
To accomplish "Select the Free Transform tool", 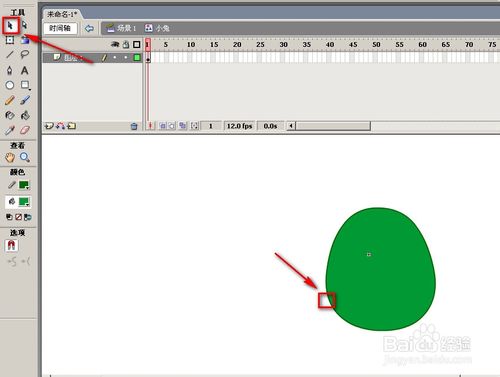I will point(10,40).
